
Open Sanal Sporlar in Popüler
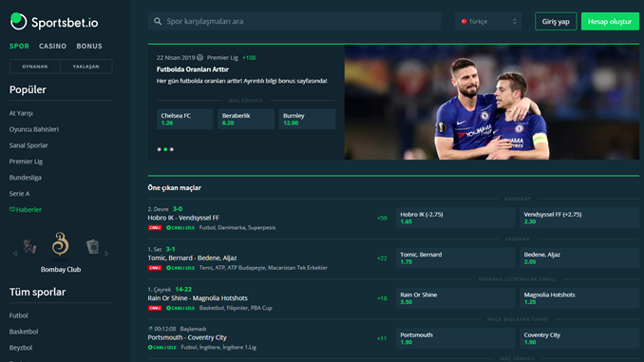(28, 145)
